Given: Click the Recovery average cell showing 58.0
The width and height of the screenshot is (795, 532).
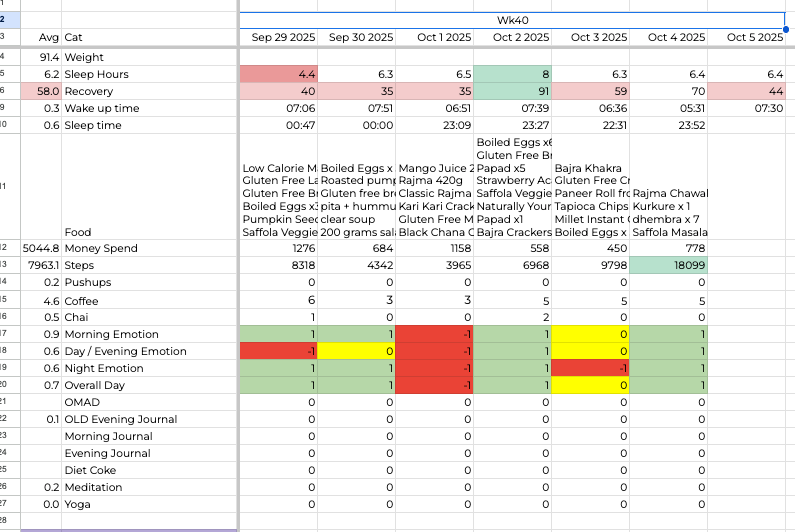Looking at the screenshot, I should 41,91.
